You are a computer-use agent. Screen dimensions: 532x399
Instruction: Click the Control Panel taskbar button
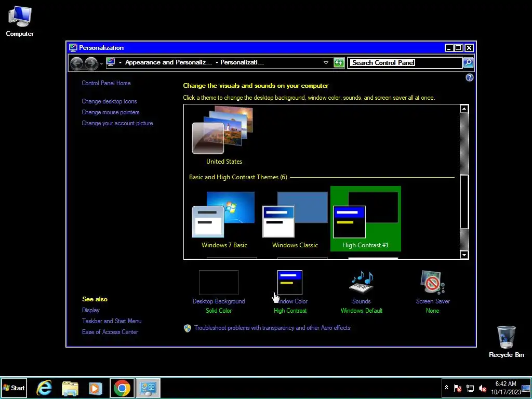click(x=148, y=388)
